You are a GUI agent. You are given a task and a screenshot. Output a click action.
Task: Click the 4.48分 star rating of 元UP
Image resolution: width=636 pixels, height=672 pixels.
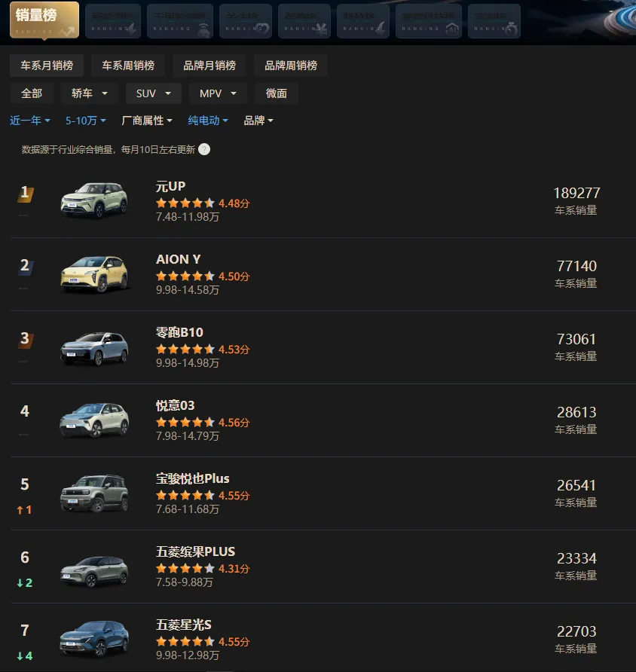tap(203, 203)
